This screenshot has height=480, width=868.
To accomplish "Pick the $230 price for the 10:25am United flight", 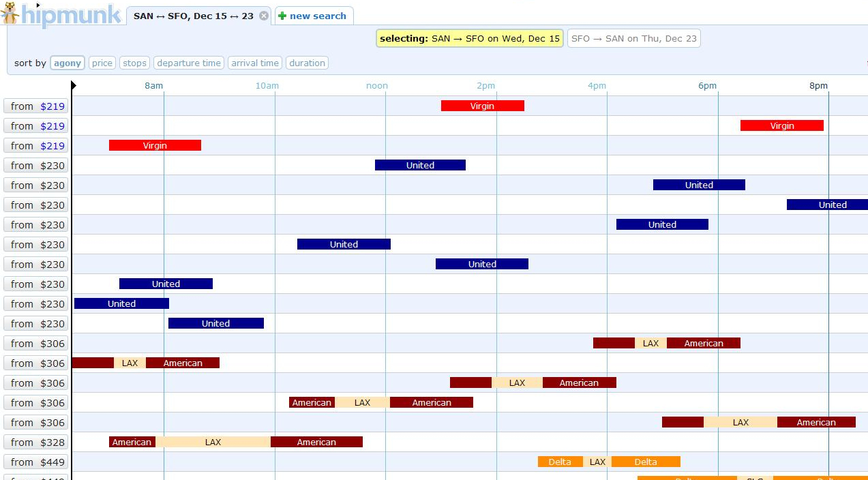I will 35,245.
